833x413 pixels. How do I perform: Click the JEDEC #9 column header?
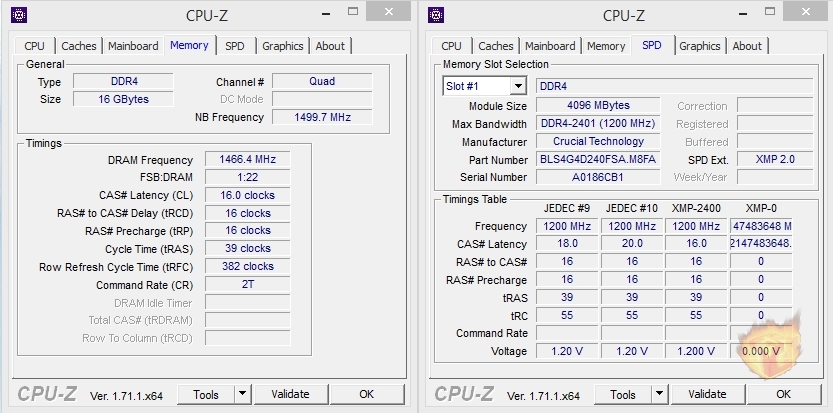click(567, 208)
